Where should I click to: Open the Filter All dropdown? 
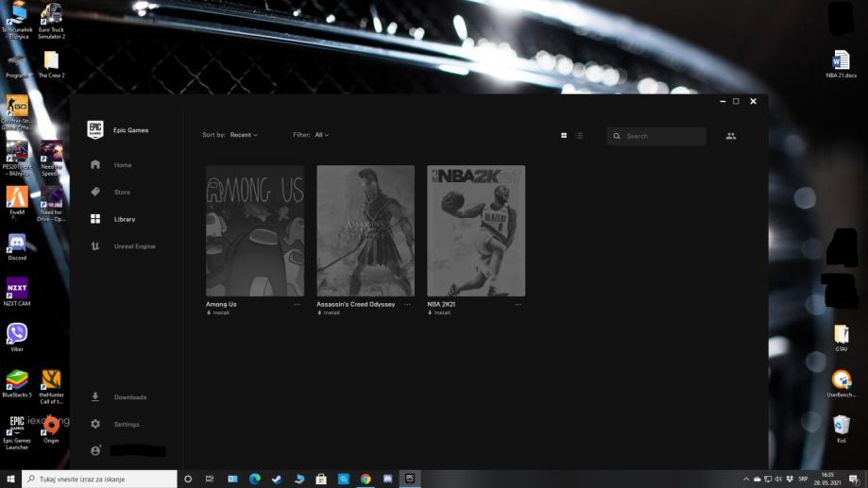(322, 135)
